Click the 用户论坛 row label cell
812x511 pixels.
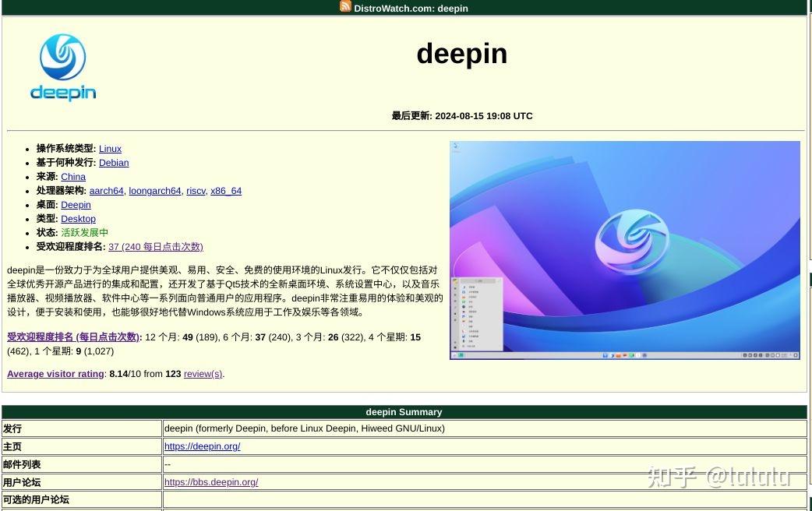(x=82, y=482)
